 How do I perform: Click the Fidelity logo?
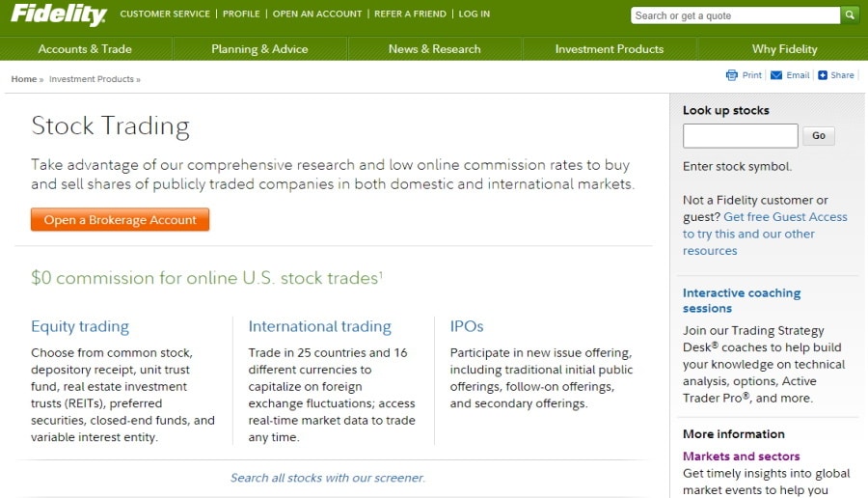[x=59, y=14]
